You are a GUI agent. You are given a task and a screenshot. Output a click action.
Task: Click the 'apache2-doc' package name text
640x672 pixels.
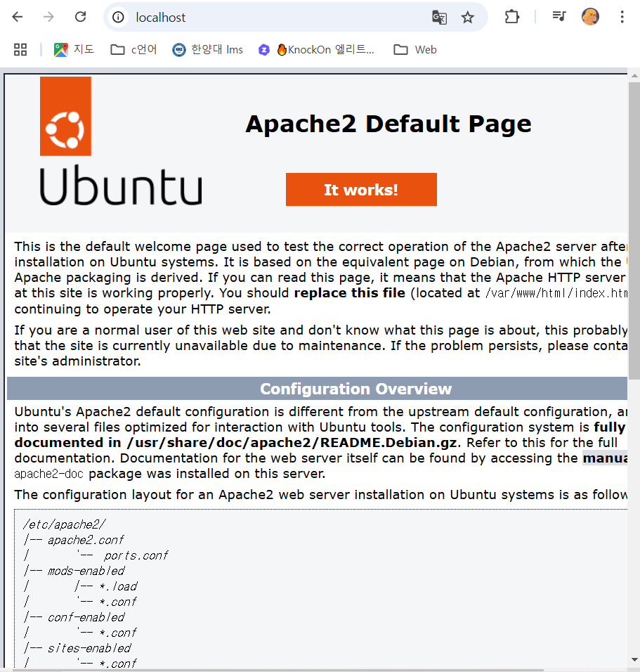click(x=49, y=474)
